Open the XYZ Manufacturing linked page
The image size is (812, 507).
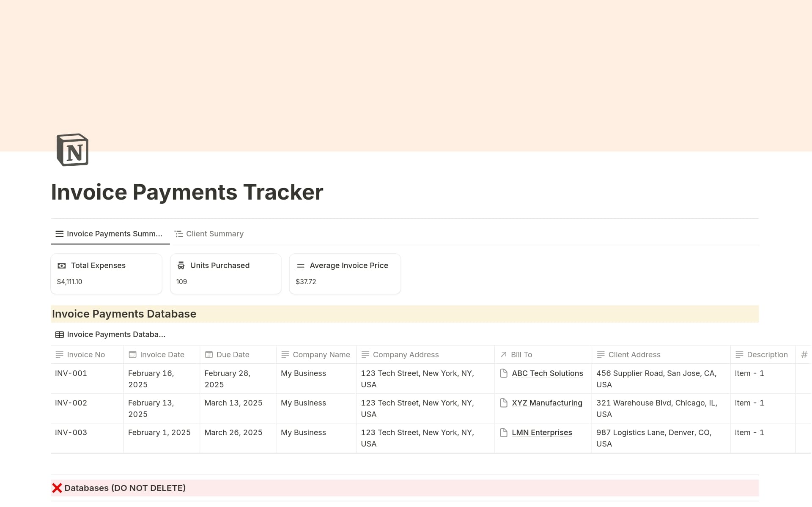pyautogui.click(x=546, y=403)
